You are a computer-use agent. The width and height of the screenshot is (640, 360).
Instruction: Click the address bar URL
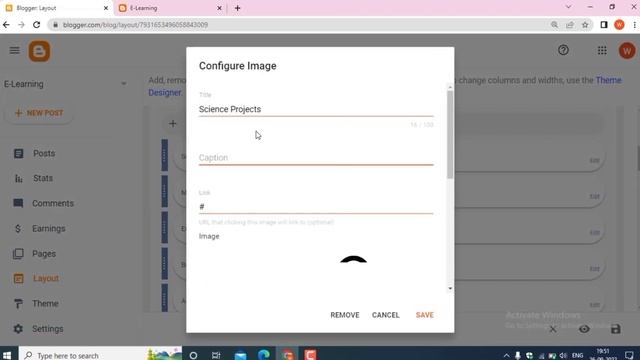point(136,25)
